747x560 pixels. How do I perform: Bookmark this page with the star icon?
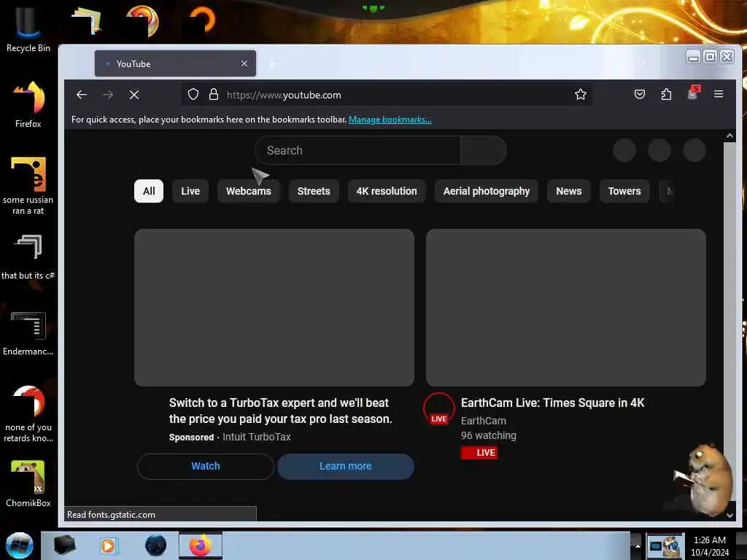click(x=580, y=94)
